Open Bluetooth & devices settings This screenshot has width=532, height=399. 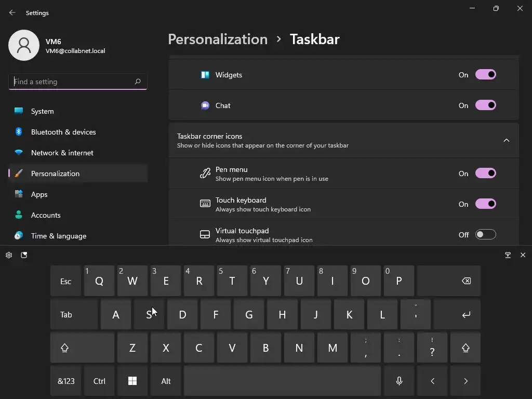click(x=63, y=132)
